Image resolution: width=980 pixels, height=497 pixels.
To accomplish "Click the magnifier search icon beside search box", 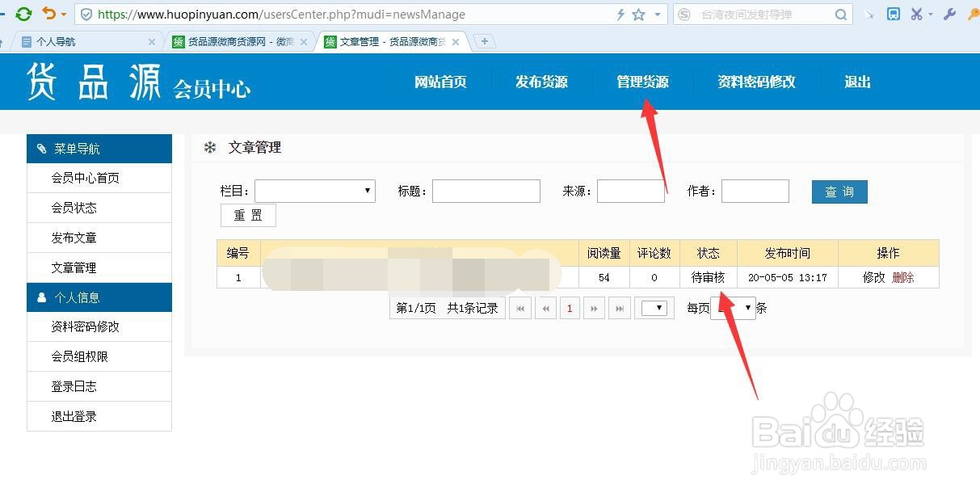I will pos(841,14).
